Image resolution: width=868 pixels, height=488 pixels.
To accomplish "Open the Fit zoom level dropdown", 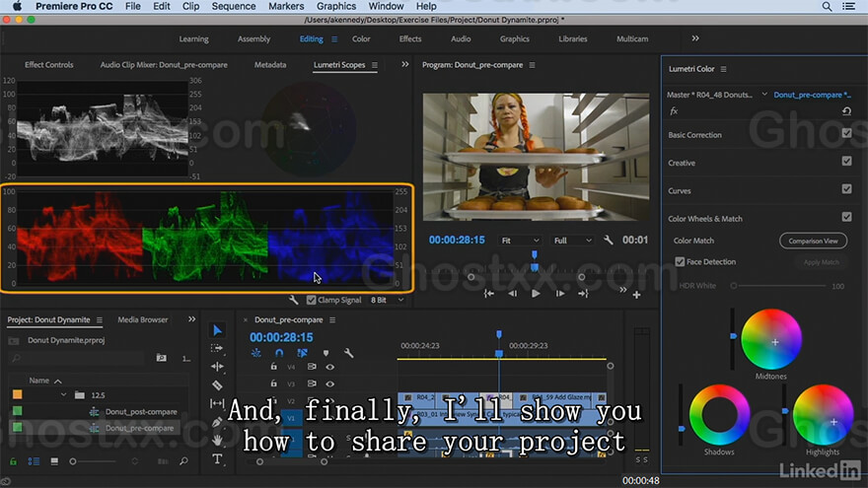I will click(519, 241).
